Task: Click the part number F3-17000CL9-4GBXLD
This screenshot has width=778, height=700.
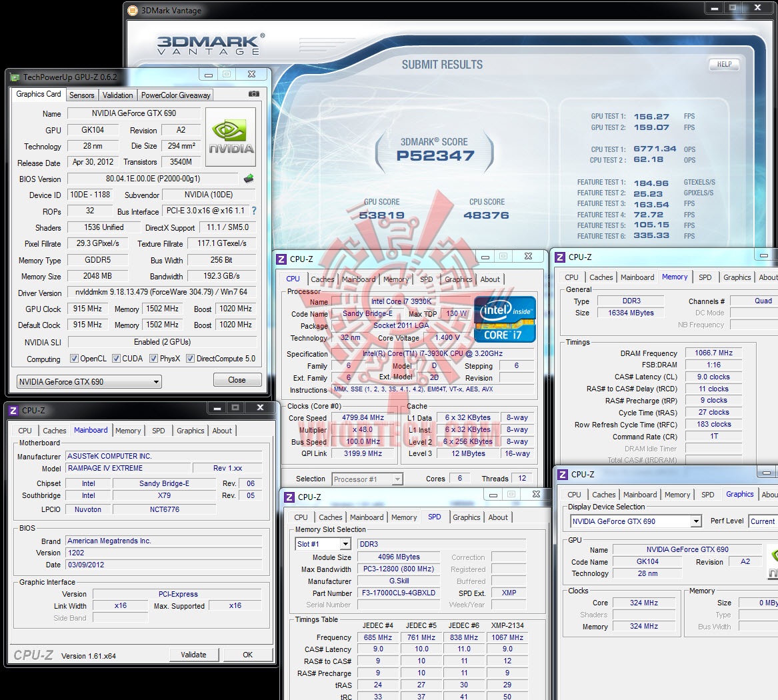Action: pos(399,593)
